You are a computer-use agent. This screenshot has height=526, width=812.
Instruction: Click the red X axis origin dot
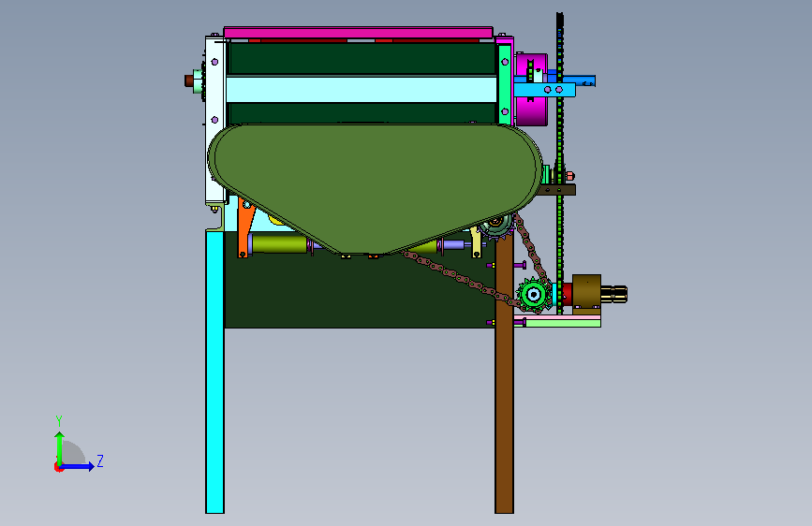pos(58,467)
